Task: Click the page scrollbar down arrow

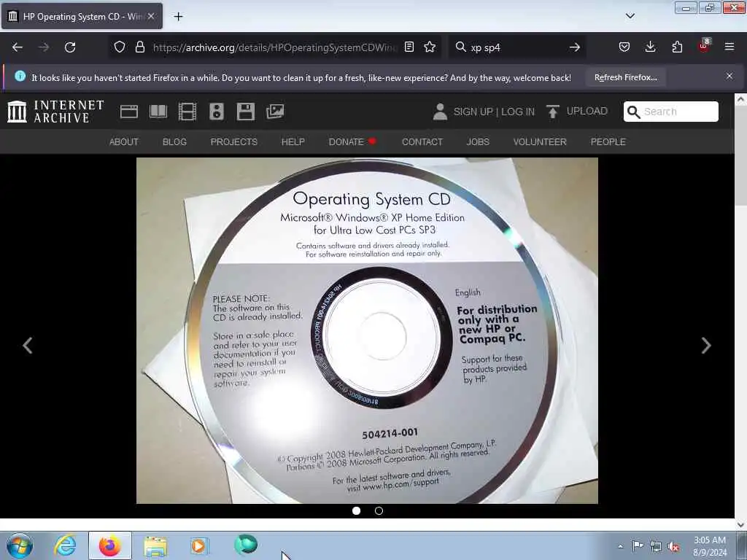Action: coord(740,525)
